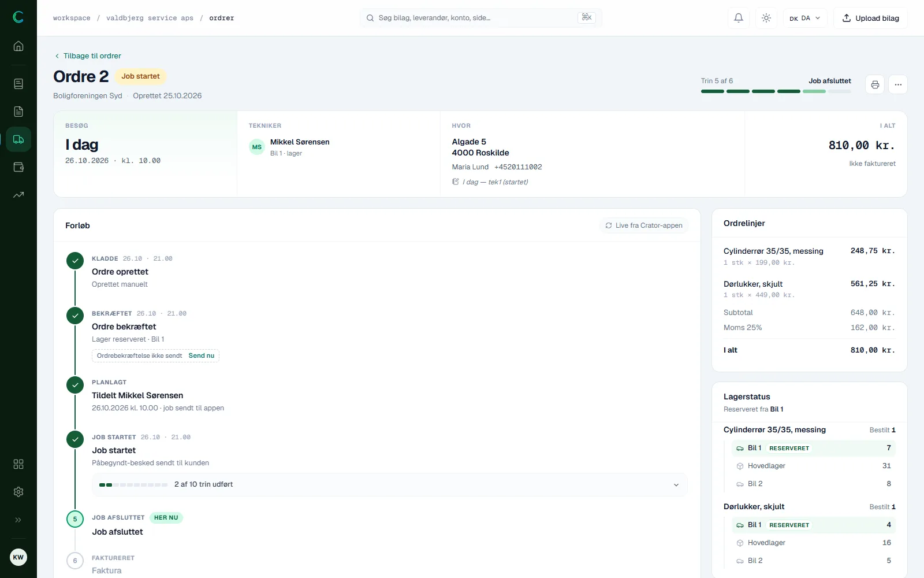The width and height of the screenshot is (924, 578).
Task: Click the Job startet status badge
Action: (x=140, y=76)
